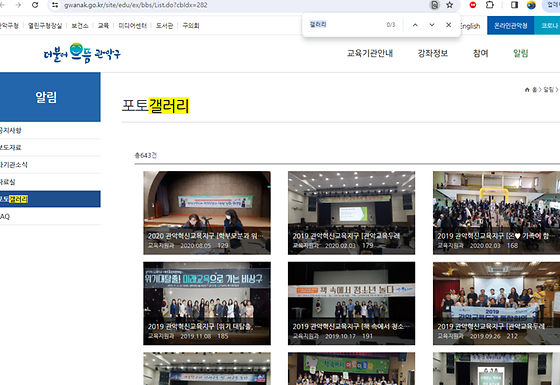Open 미디어센터 top link
Viewport: 560px width, 385px height.
click(x=132, y=26)
